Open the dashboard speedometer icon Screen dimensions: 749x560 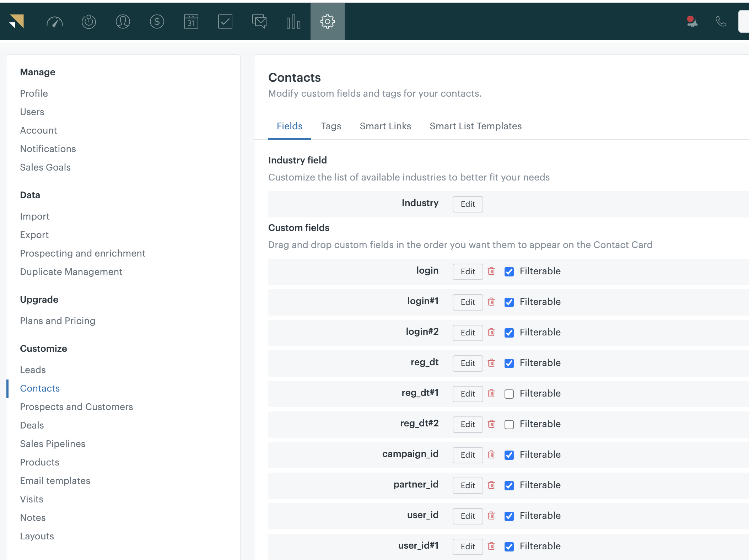click(54, 22)
